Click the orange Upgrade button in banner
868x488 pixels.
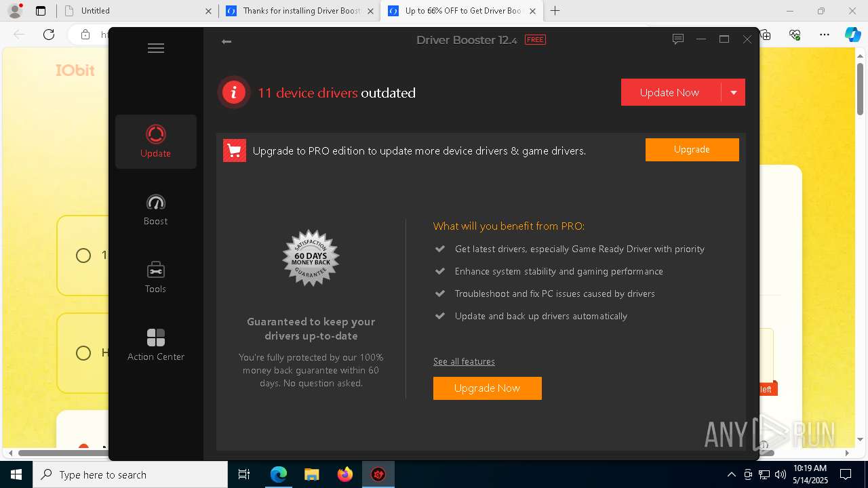[692, 150]
